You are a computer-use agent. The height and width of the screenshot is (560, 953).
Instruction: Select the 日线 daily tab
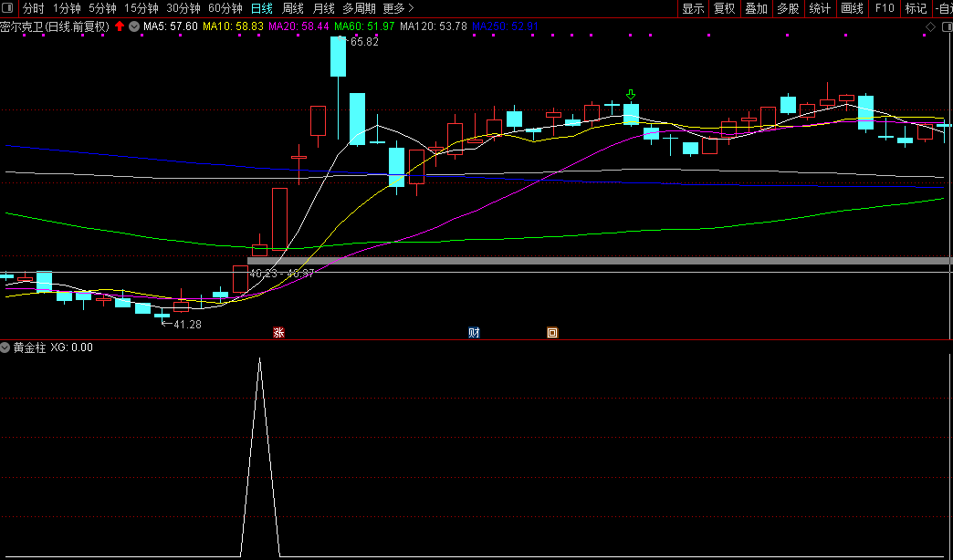262,8
